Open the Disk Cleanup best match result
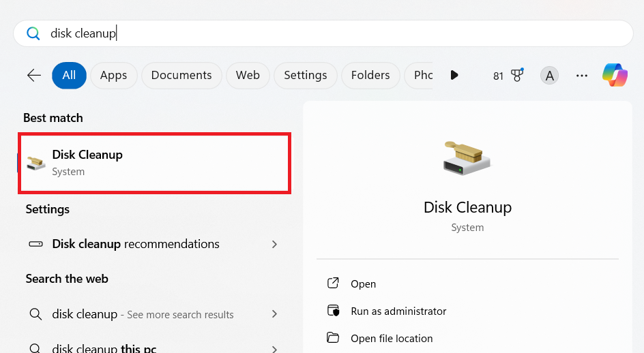This screenshot has width=644, height=353. tap(154, 163)
